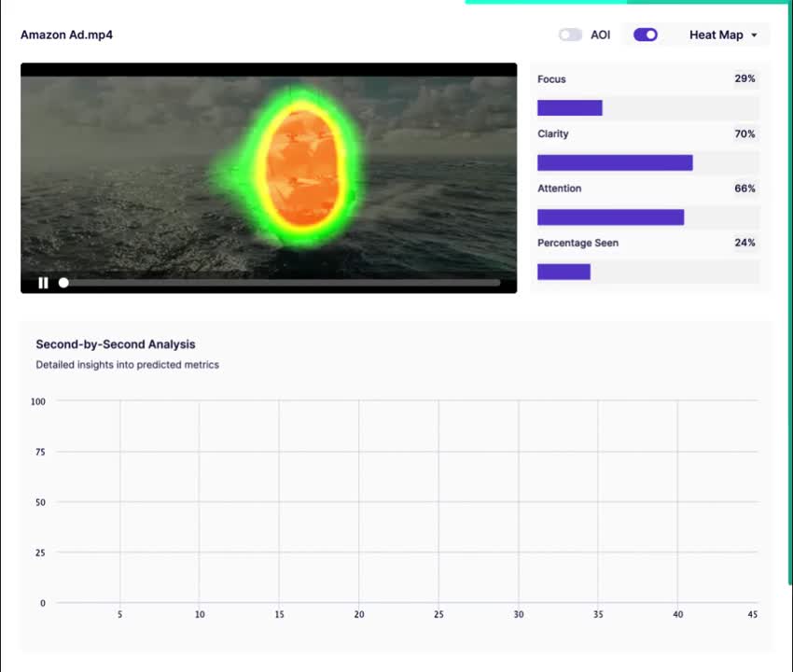Click the 100 y-axis label on chart
793x672 pixels.
tap(38, 401)
